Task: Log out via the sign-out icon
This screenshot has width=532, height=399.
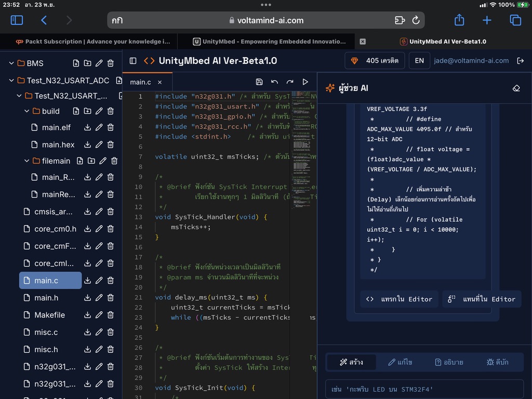Action: click(x=521, y=61)
